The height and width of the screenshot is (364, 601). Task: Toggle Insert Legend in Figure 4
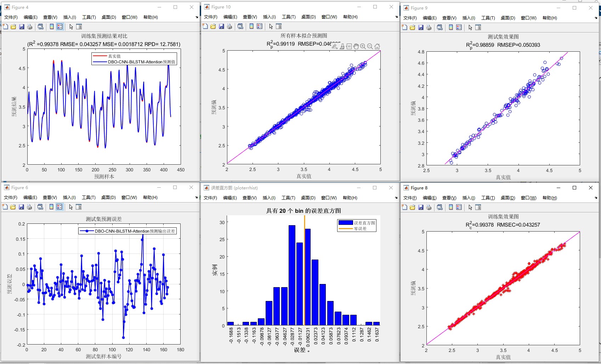pyautogui.click(x=60, y=27)
